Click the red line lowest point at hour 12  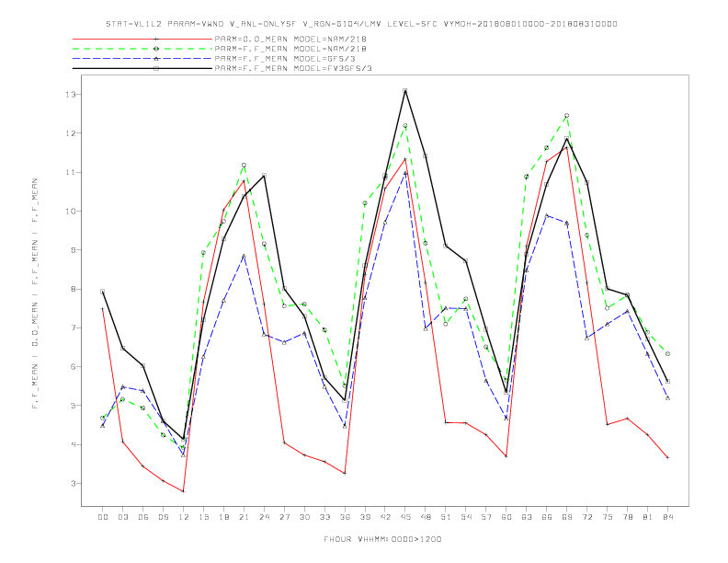coord(184,491)
